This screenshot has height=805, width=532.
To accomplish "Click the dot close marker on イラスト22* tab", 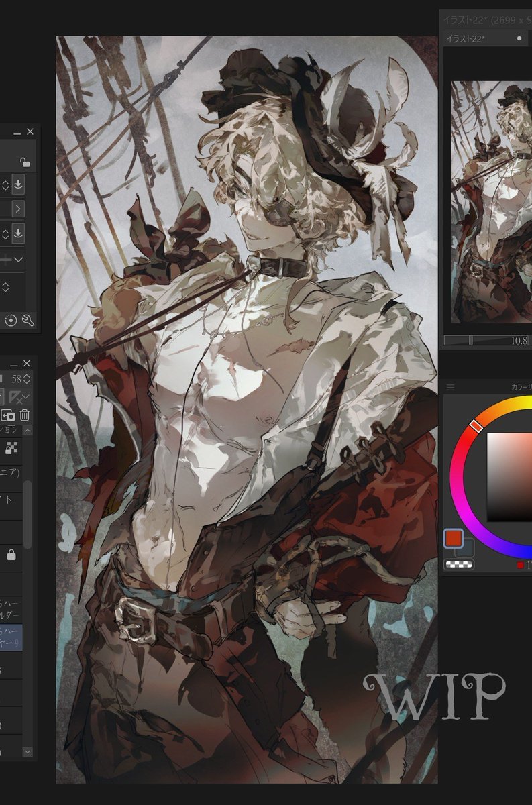I will coord(519,38).
